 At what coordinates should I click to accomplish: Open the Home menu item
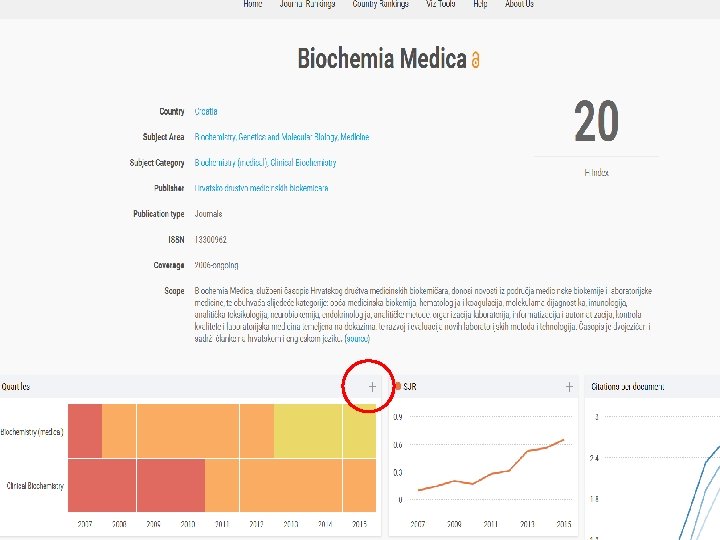tap(253, 4)
